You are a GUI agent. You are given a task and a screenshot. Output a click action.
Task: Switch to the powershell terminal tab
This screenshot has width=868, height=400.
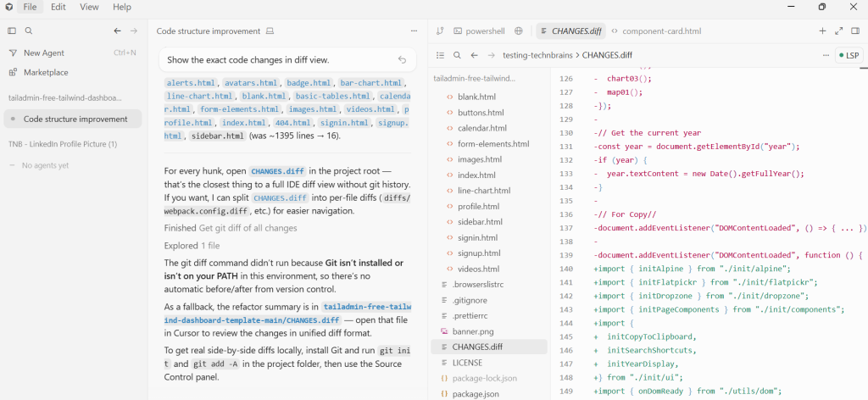point(480,31)
